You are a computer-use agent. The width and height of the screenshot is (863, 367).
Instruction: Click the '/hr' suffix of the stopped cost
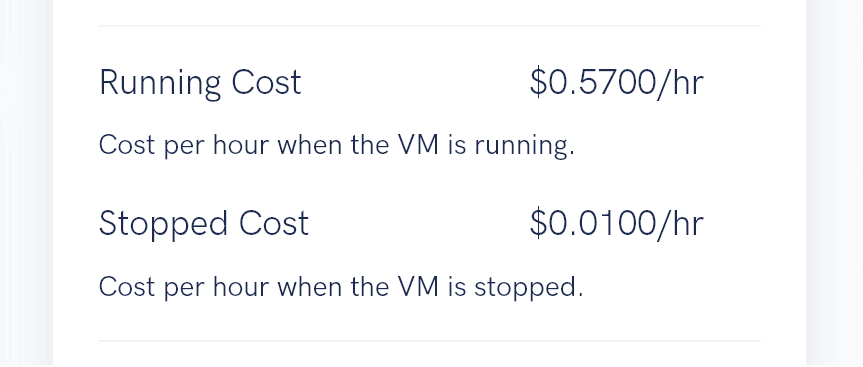680,223
